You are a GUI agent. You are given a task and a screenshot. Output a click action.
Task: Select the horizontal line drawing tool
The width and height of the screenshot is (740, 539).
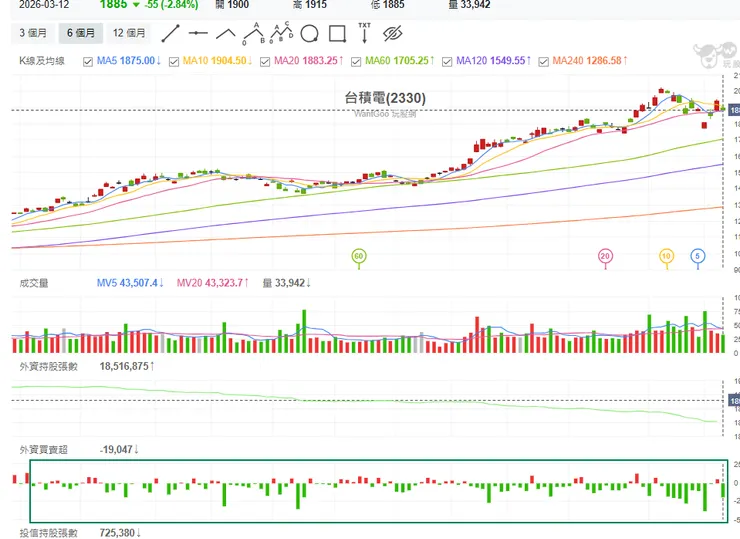pyautogui.click(x=198, y=33)
